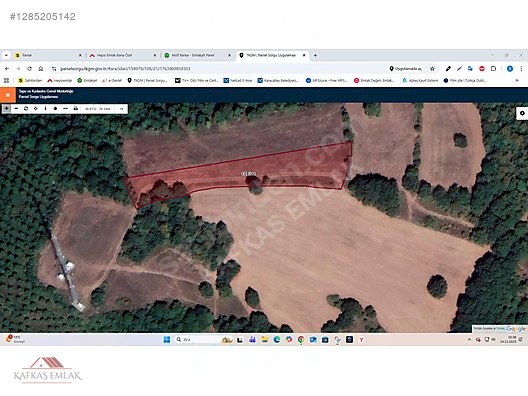Open the browser profile avatar
The height and width of the screenshot is (396, 528).
tap(510, 69)
